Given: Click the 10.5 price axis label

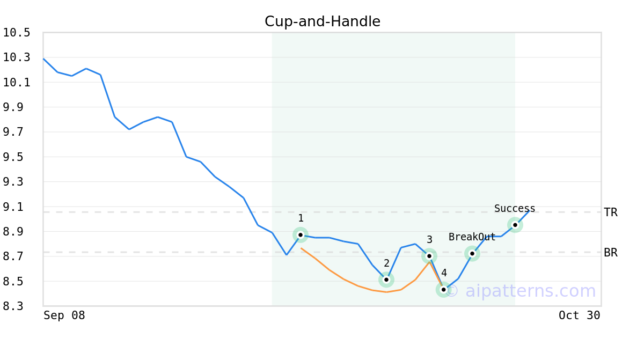Looking at the screenshot, I should click(17, 33).
